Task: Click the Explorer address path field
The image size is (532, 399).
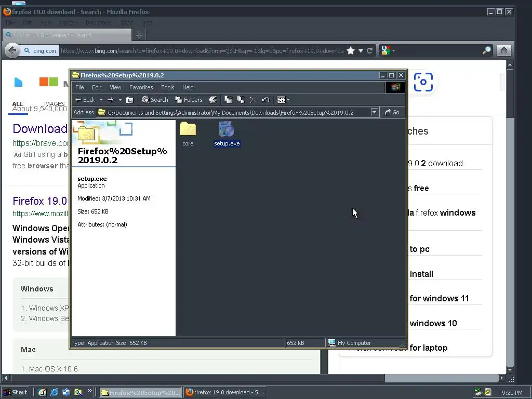Action: pyautogui.click(x=233, y=112)
